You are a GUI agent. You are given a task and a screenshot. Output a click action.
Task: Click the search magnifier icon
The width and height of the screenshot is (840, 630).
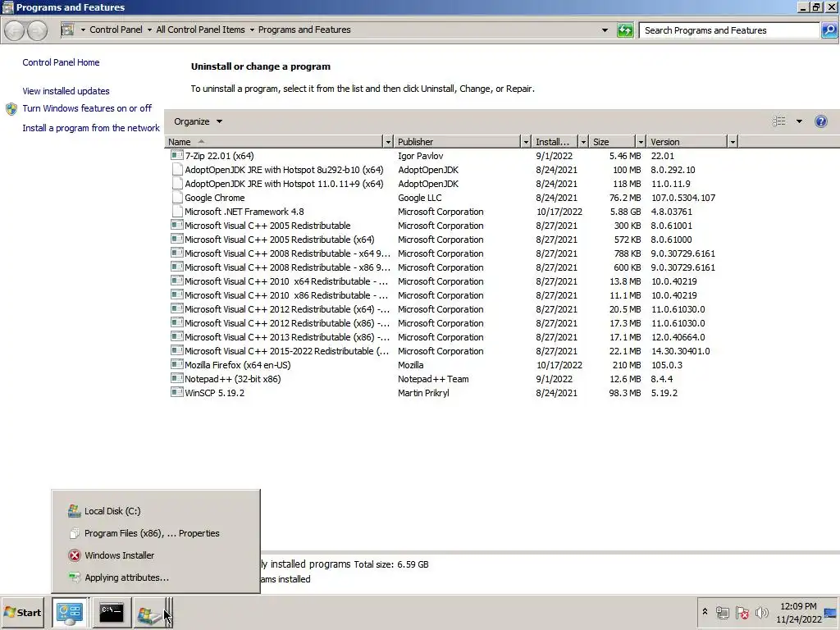[x=829, y=30]
